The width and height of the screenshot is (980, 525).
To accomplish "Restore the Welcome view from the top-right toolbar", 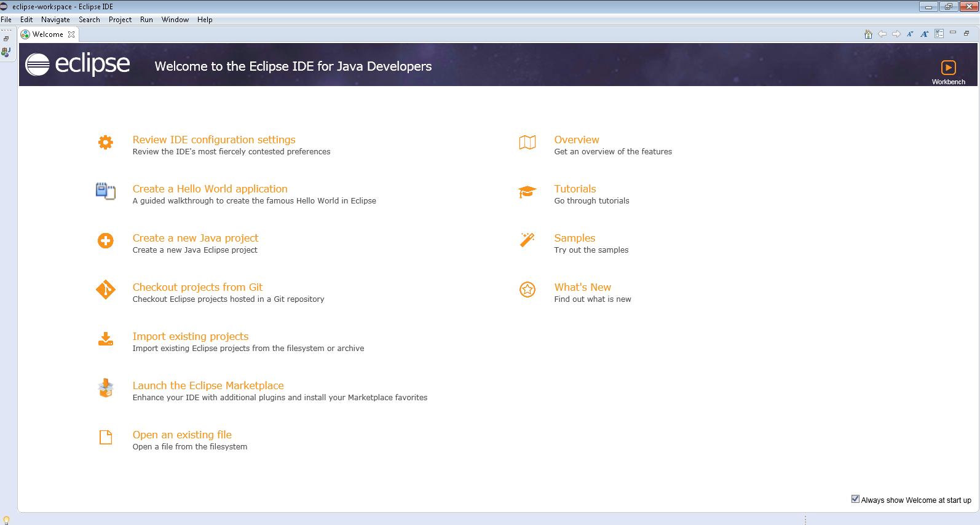I will [x=966, y=33].
